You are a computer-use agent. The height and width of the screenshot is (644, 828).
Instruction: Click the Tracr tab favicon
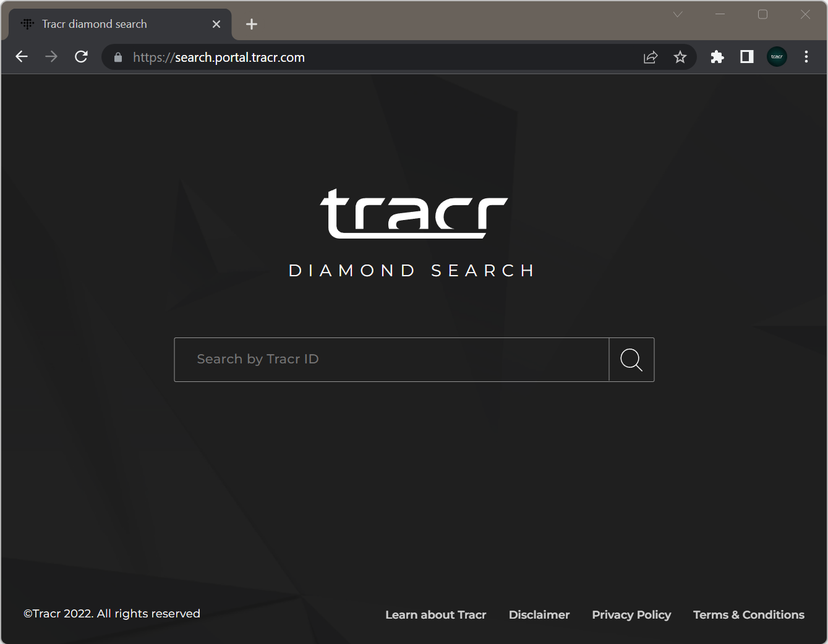27,24
